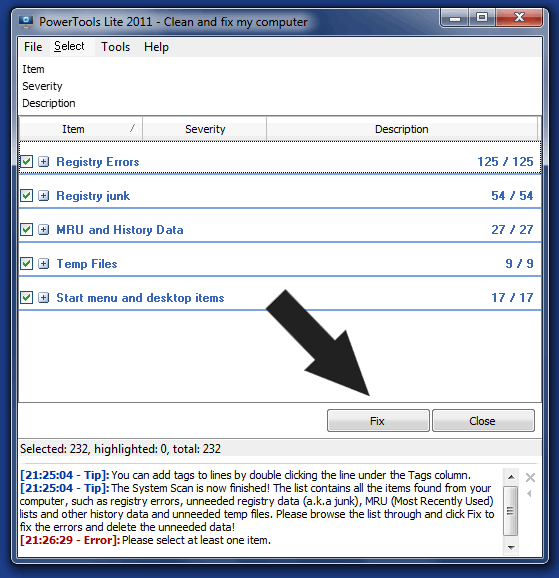The height and width of the screenshot is (578, 559).
Task: Select the Temp Files row label
Action: (87, 264)
